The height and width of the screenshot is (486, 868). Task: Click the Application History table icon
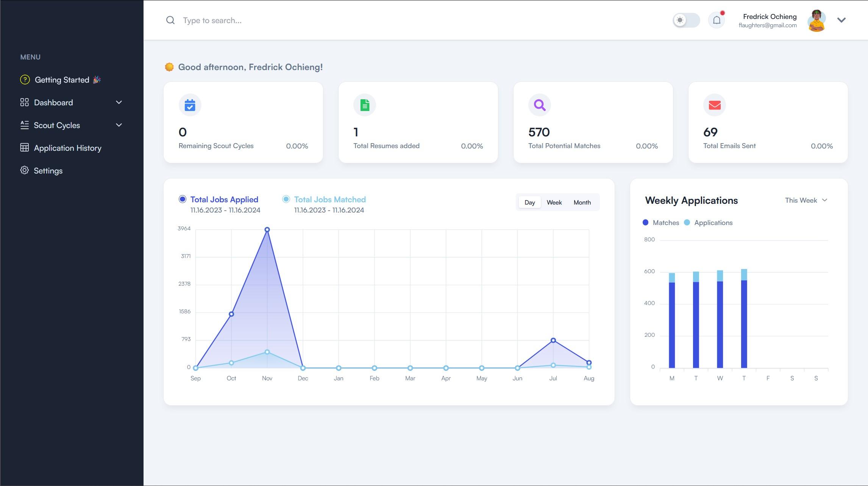[25, 148]
